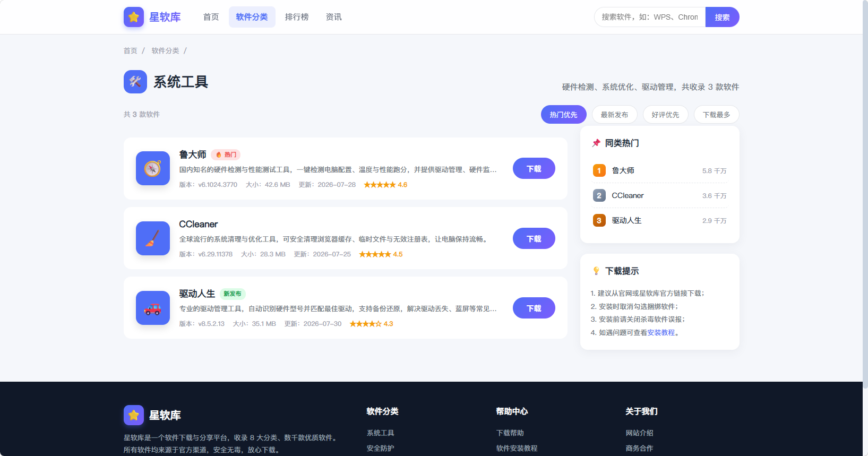Sort by 下载最多
The image size is (868, 456).
pyautogui.click(x=717, y=115)
